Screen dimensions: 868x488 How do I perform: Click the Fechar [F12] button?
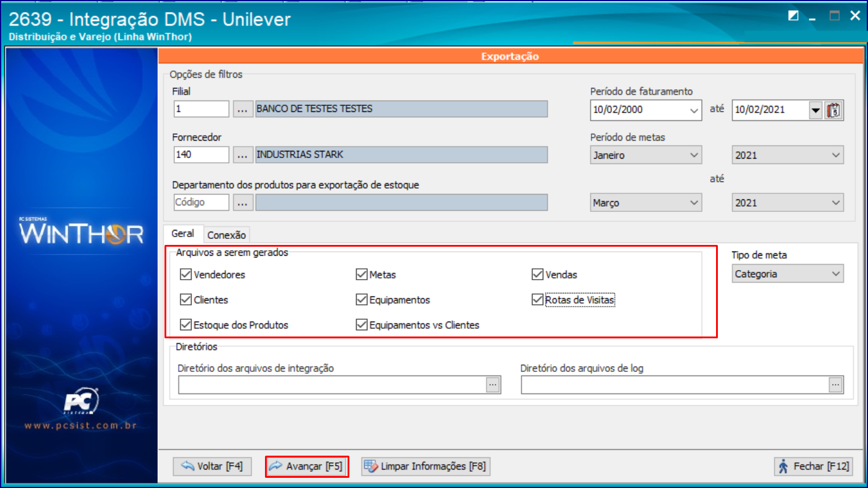coord(814,466)
